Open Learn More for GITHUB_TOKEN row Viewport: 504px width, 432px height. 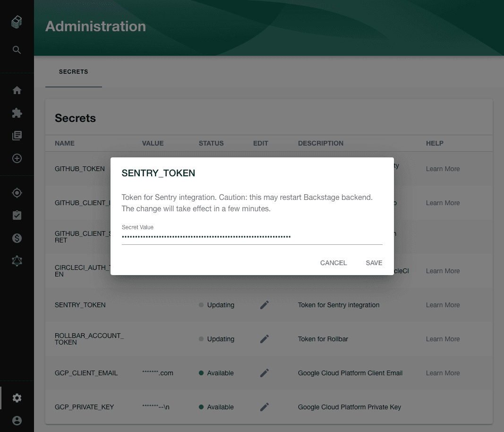pyautogui.click(x=443, y=169)
